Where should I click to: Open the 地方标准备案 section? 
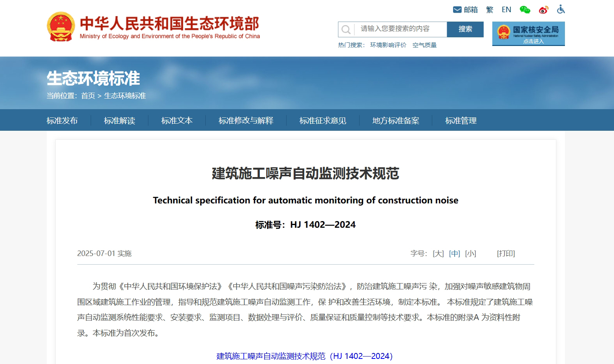point(396,121)
